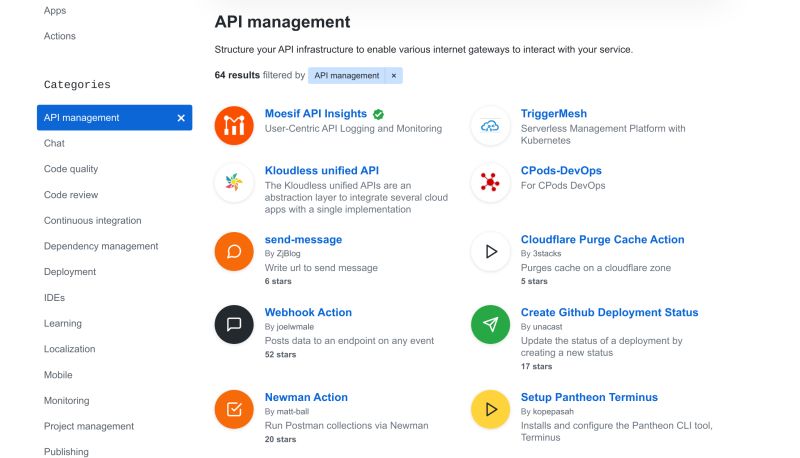800x458 pixels.
Task: Open the Newman Action title link
Action: (306, 397)
